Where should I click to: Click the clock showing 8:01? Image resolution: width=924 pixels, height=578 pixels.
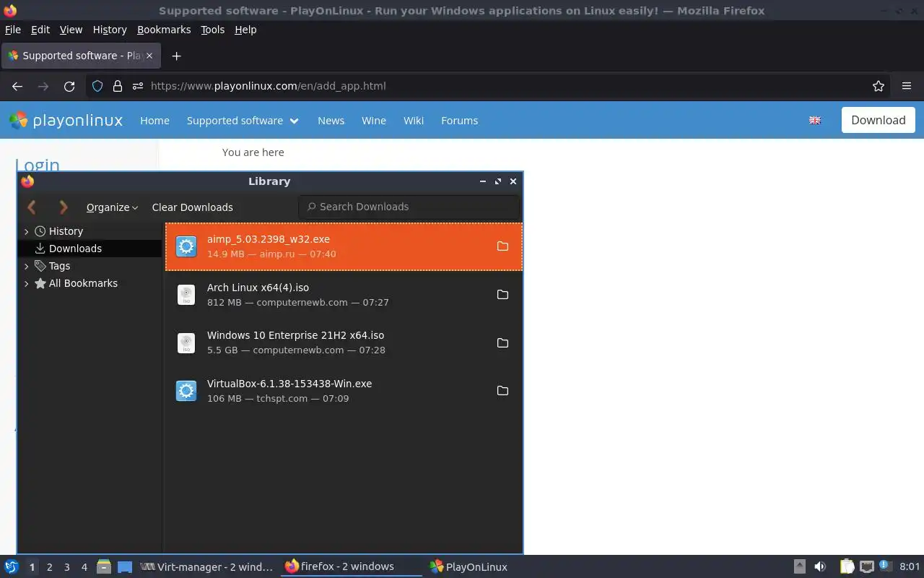point(910,567)
